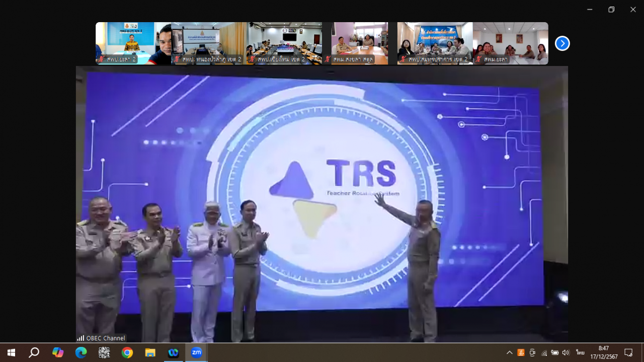Screen dimensions: 644x362
Task: Select the สพป.ยะลา 2 participant thumbnail
Action: point(133,43)
